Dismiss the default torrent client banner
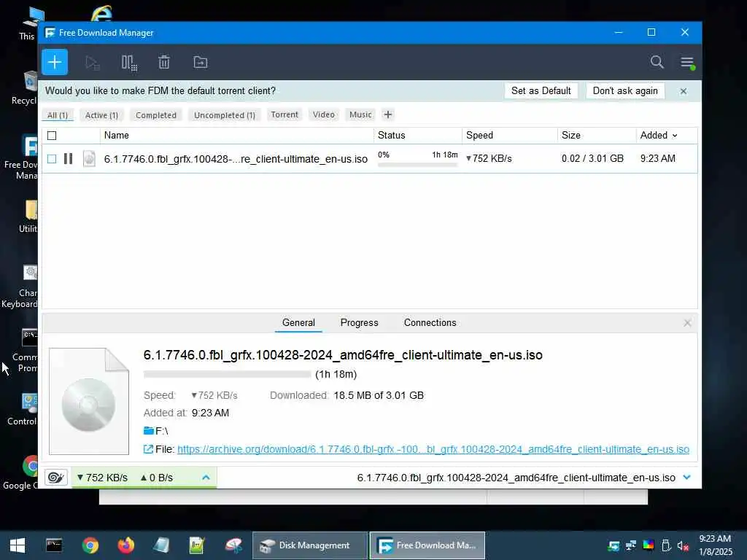Viewport: 747px width, 560px height. 683,91
